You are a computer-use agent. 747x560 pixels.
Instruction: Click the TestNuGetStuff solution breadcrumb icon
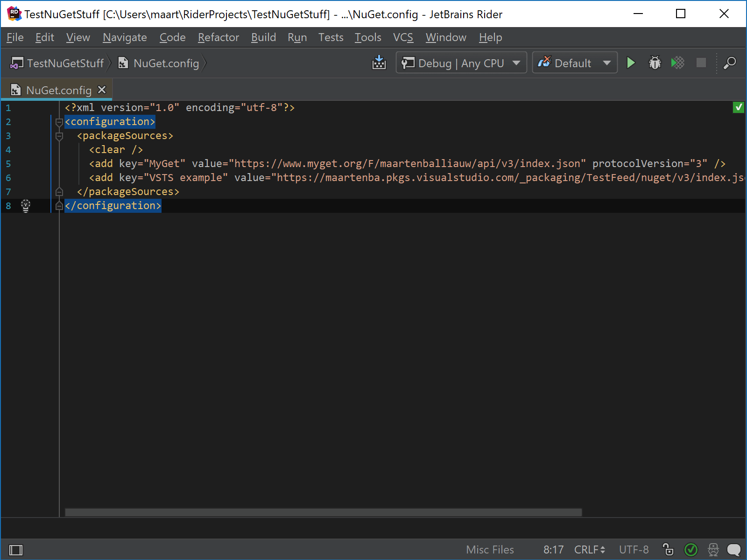pyautogui.click(x=17, y=63)
